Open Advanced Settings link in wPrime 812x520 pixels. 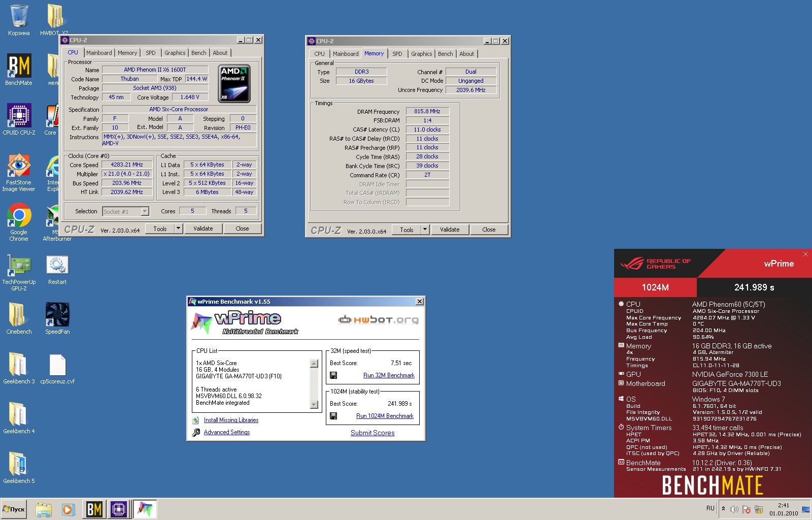point(227,432)
